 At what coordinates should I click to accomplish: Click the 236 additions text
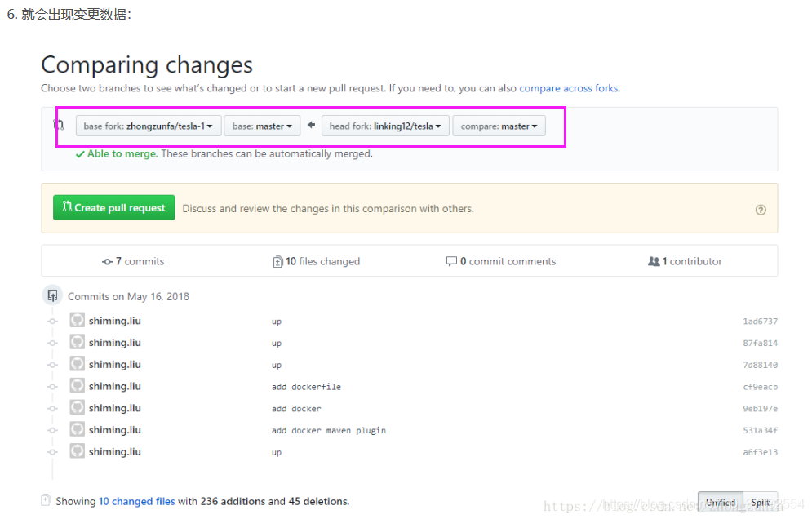[233, 501]
